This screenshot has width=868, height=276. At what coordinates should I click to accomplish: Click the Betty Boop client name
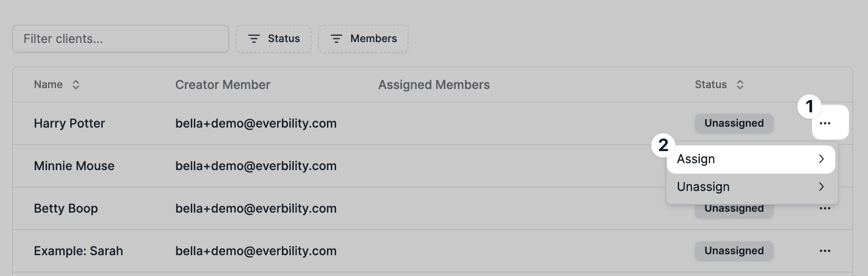coord(66,208)
